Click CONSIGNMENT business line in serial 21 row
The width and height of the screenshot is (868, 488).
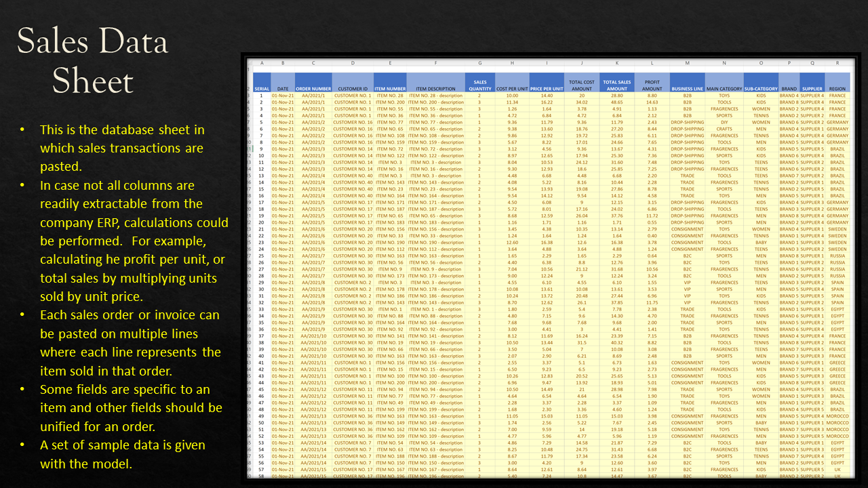(x=687, y=229)
